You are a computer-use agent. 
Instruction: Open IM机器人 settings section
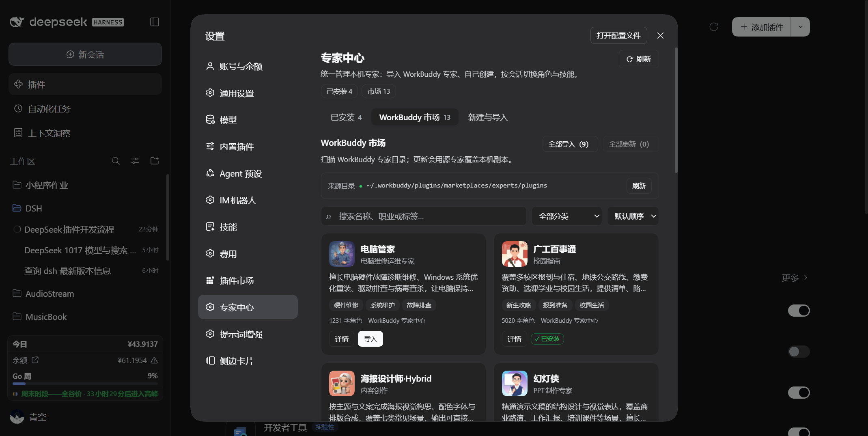[248, 200]
